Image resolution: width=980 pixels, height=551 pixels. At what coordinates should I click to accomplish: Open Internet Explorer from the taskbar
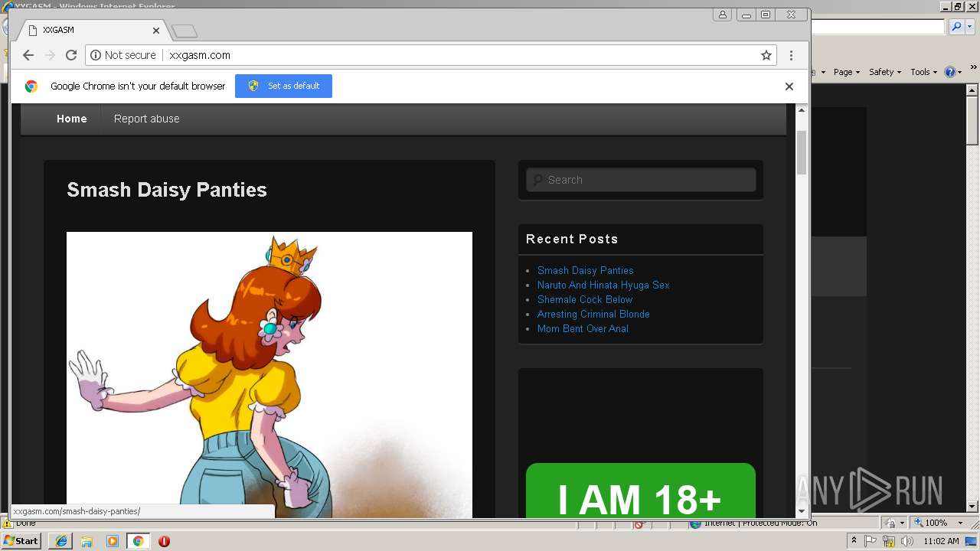(61, 541)
